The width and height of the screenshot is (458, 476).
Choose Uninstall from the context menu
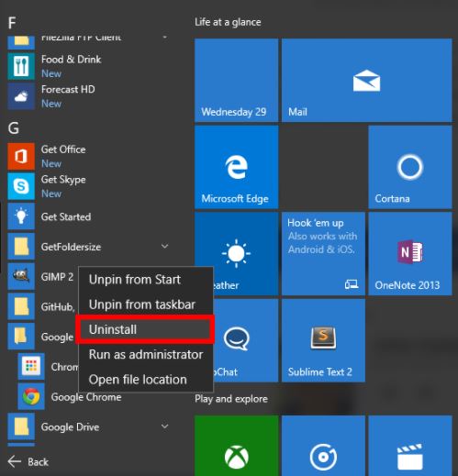pyautogui.click(x=146, y=329)
